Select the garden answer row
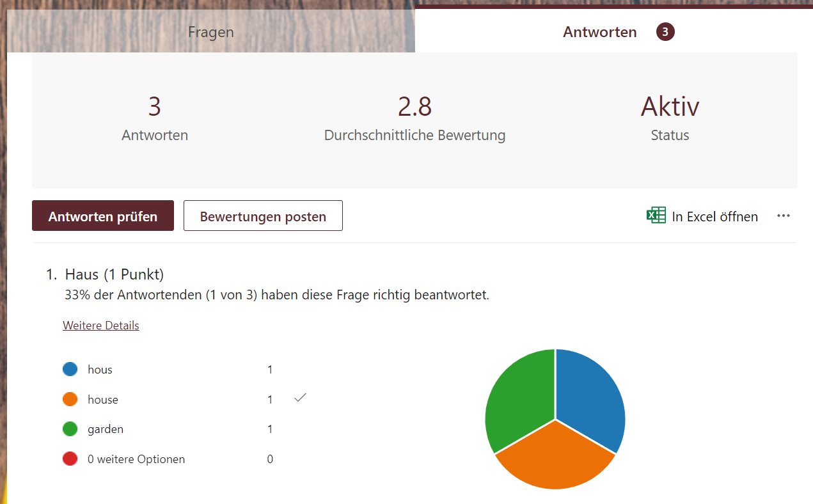 (x=105, y=429)
